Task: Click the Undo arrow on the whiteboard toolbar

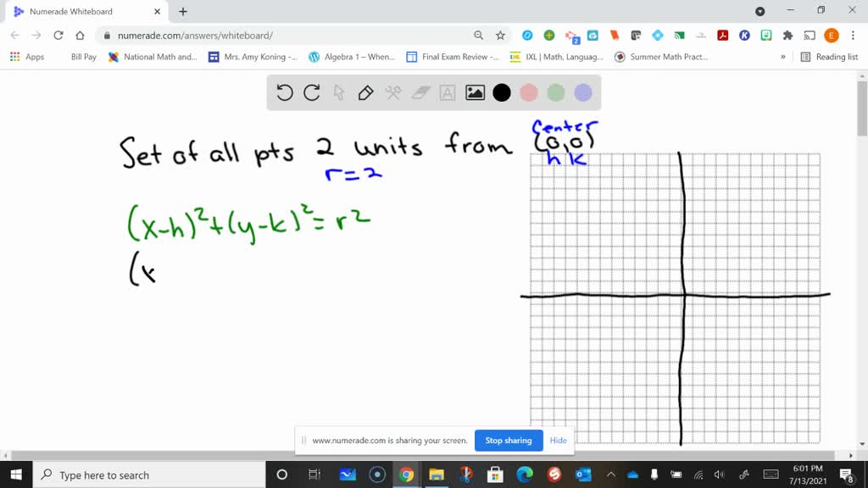Action: [285, 93]
